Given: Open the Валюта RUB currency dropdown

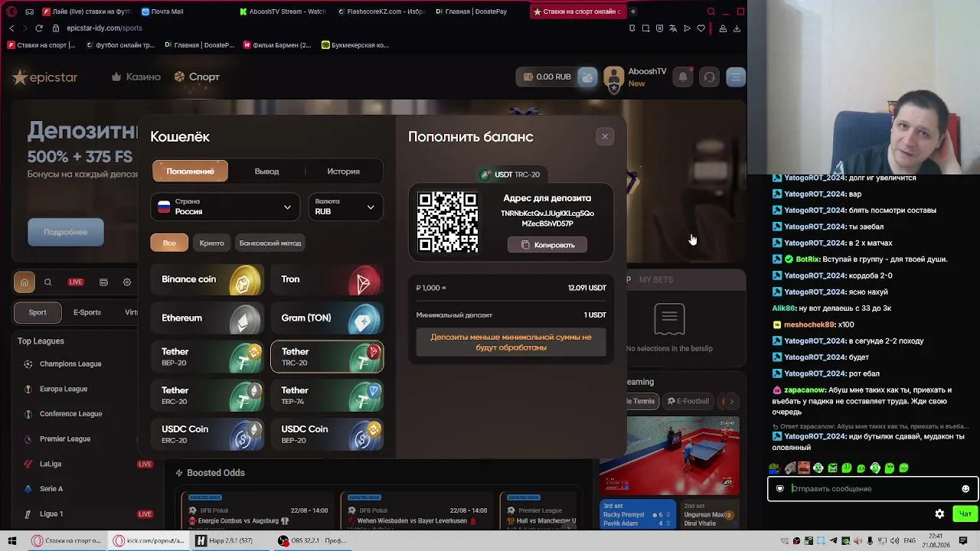Looking at the screenshot, I should click(x=345, y=207).
